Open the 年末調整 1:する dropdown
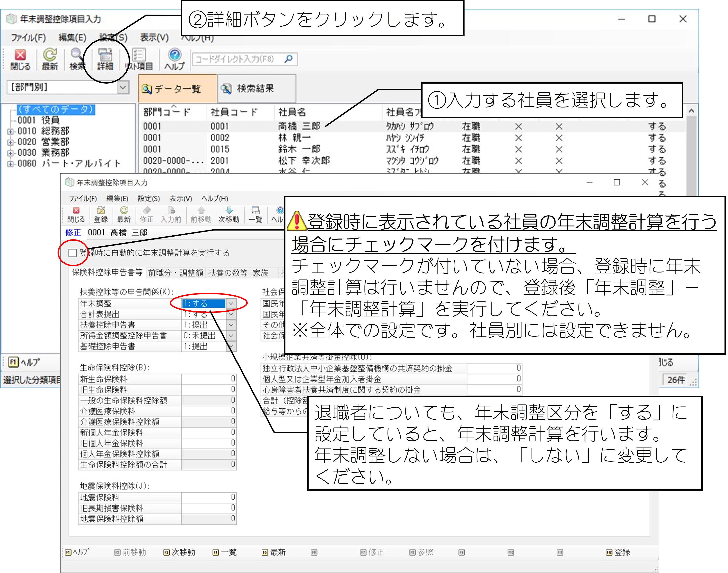The height and width of the screenshot is (573, 728). [x=231, y=304]
